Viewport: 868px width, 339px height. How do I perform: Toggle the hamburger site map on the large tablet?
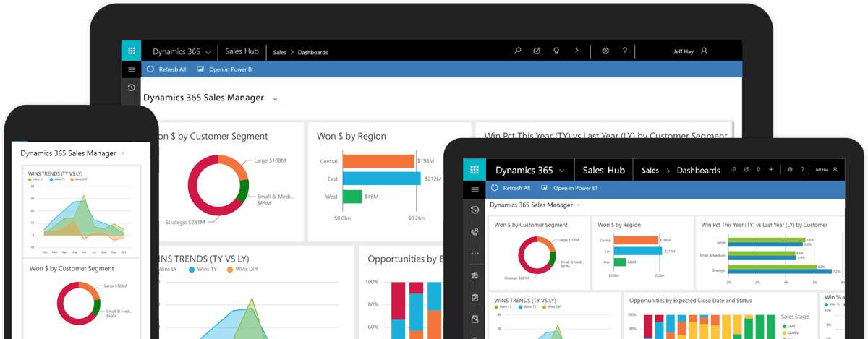131,69
